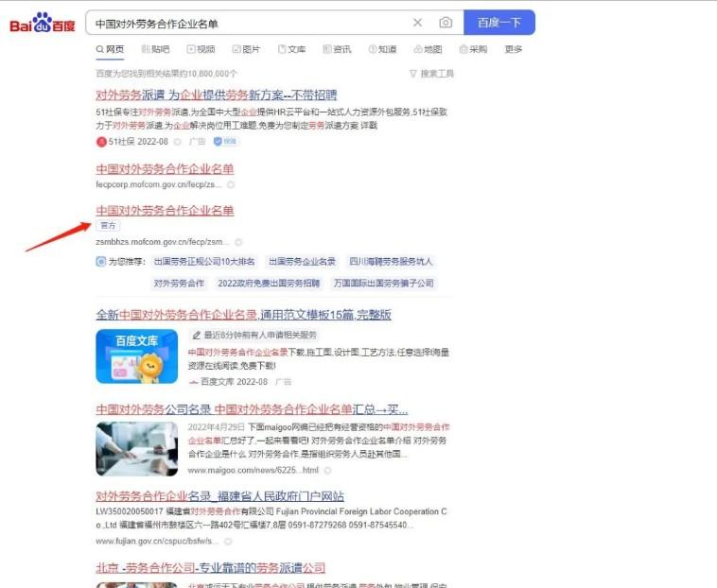
Task: Click the 为您推荐 icon
Action: 100,262
